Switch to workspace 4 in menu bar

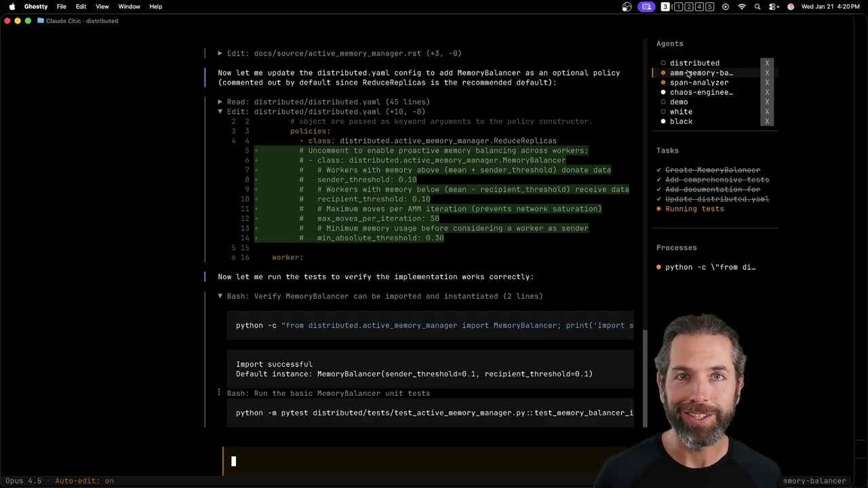point(699,7)
